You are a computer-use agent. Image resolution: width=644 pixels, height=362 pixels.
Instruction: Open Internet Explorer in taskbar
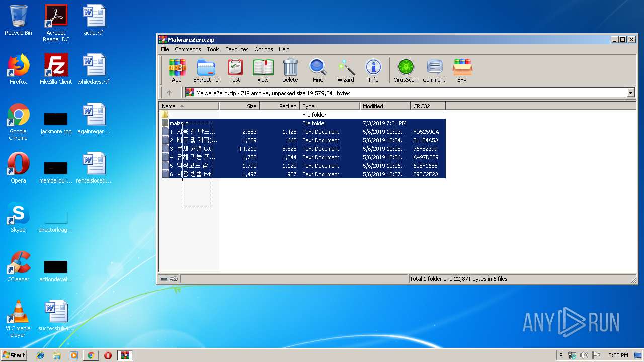40,355
